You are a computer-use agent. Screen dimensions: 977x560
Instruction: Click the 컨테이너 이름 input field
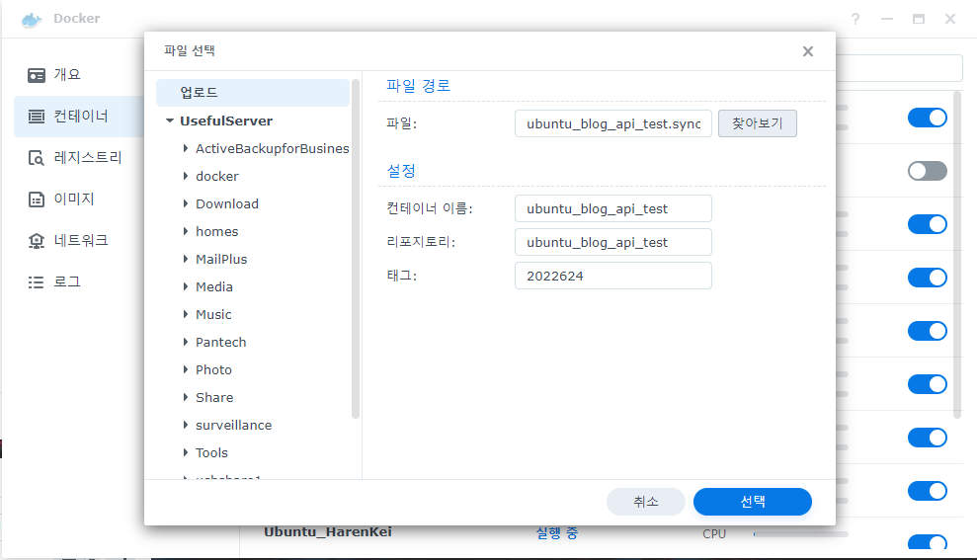(x=613, y=208)
